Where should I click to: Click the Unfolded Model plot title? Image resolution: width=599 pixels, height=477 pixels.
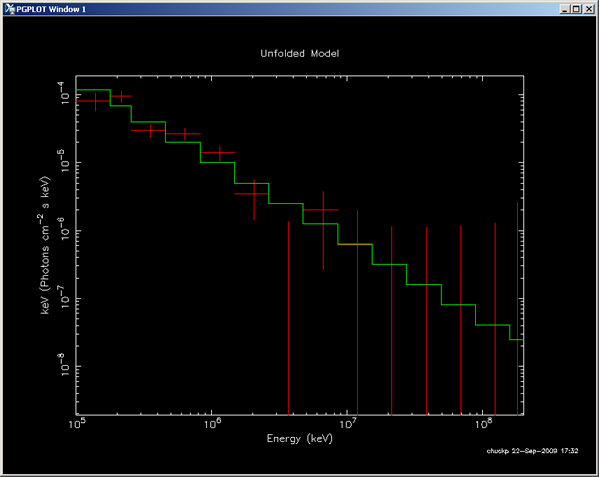pos(300,53)
